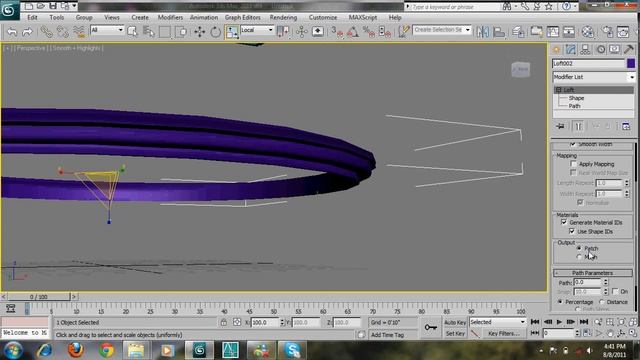Toggle the Selection Lock icon
This screenshot has height=360, width=640.
coord(224,322)
